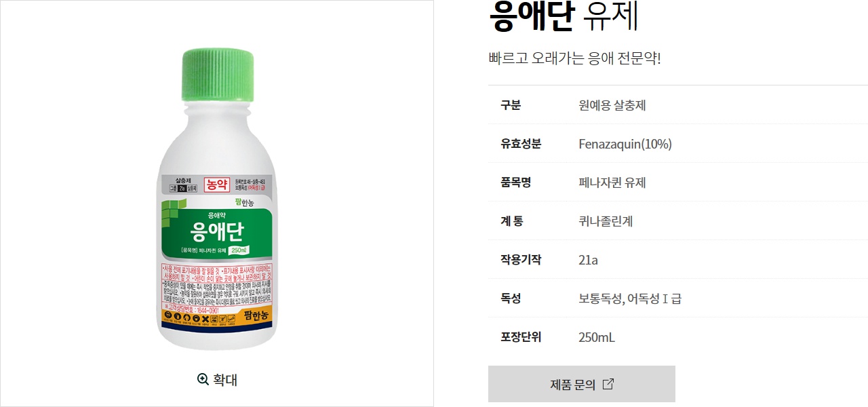This screenshot has height=407, width=868.
Task: Select the 페나자퀸 유제 value text
Action: [612, 182]
